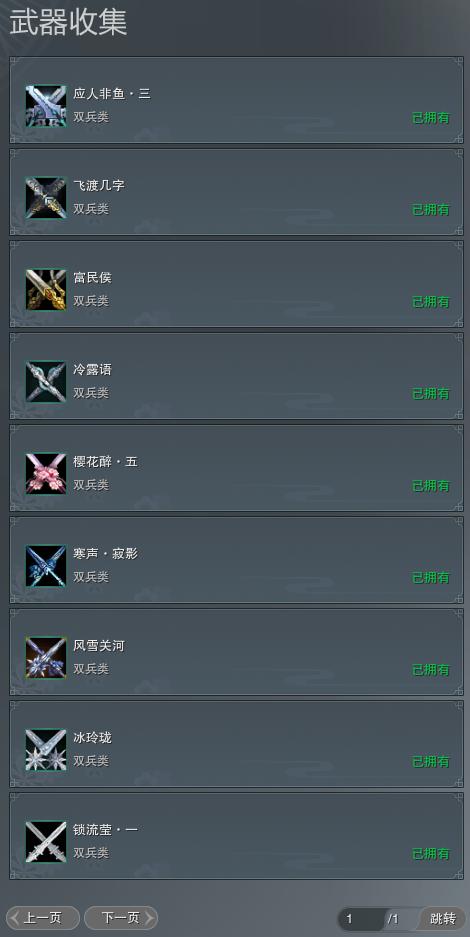The width and height of the screenshot is (470, 937).
Task: Click the 跳转 jump button
Action: (x=443, y=918)
